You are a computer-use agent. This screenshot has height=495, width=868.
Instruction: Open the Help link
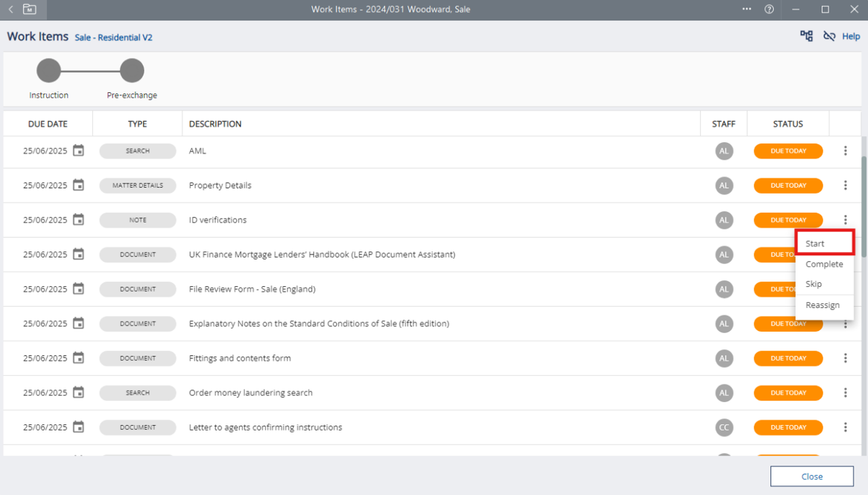[x=851, y=37]
